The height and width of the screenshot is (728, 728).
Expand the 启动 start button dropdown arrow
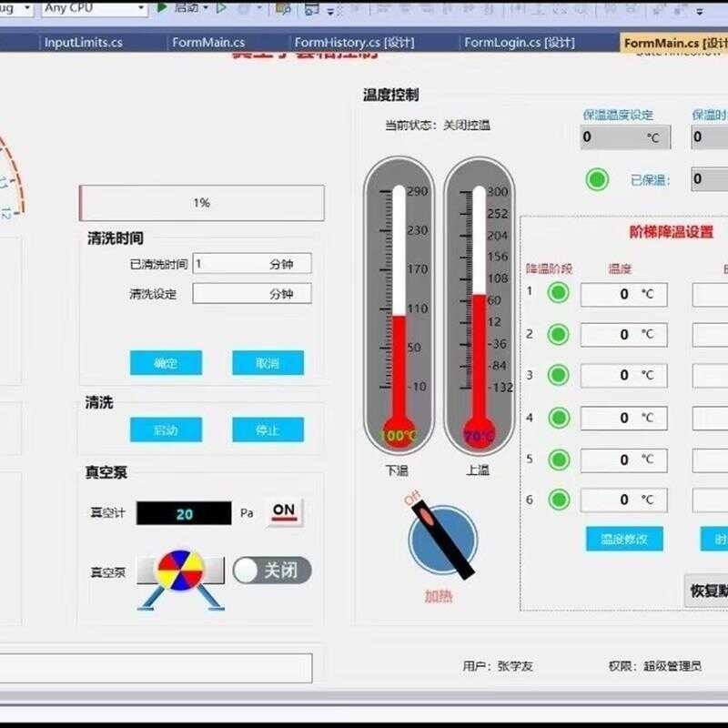[x=206, y=7]
